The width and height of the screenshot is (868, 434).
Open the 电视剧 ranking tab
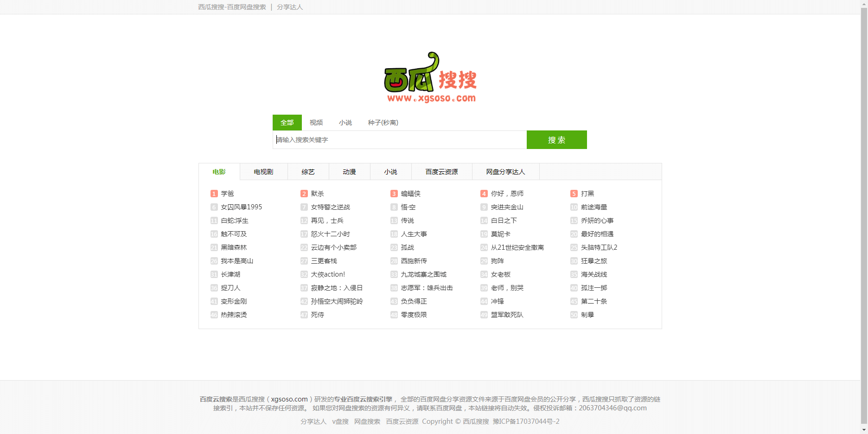click(263, 172)
